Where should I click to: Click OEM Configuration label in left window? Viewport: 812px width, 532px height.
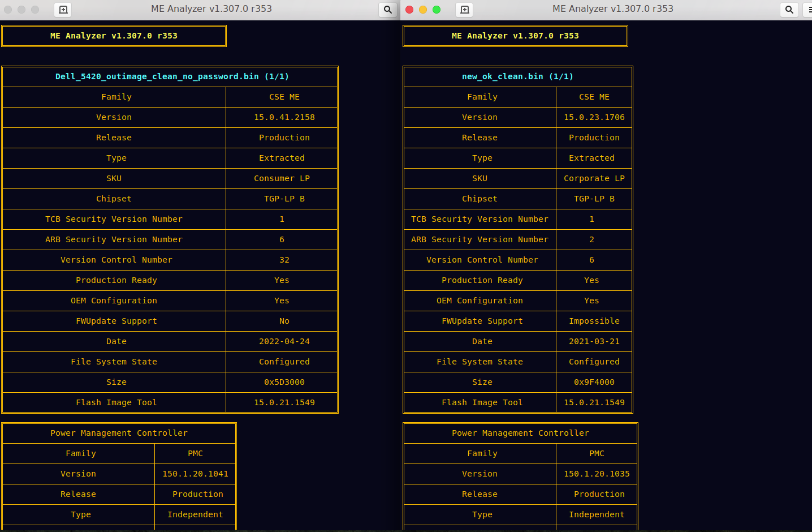tap(114, 301)
